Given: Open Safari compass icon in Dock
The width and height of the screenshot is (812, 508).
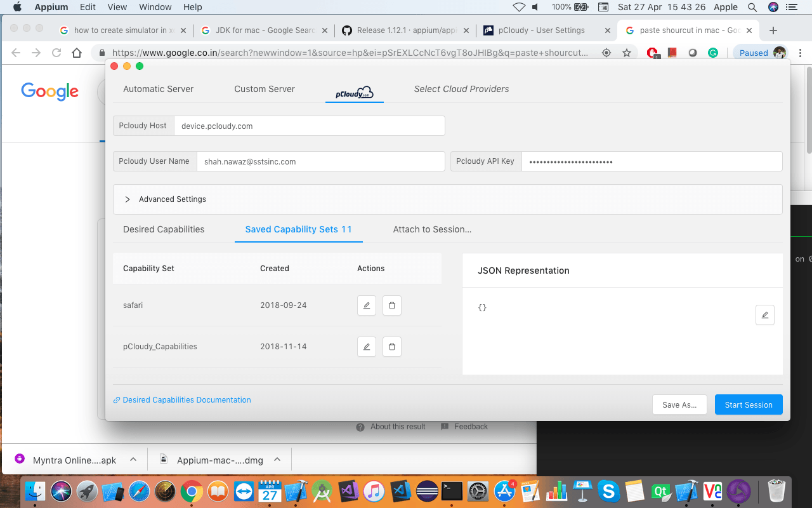Looking at the screenshot, I should (x=140, y=491).
